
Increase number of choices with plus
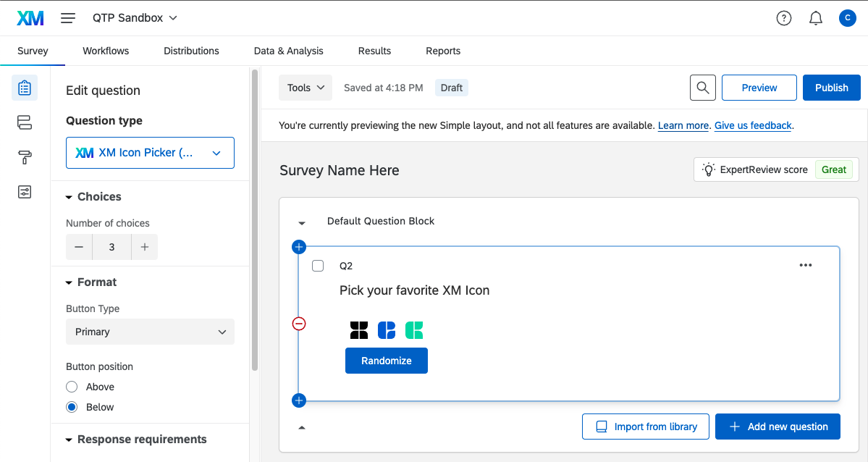(x=145, y=247)
